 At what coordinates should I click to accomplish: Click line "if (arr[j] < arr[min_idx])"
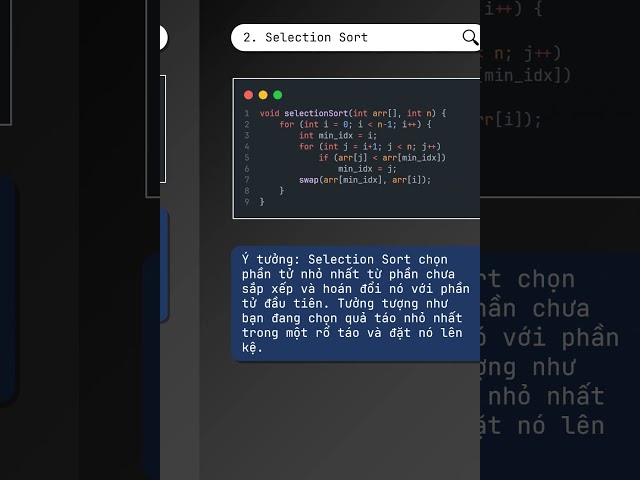click(382, 157)
